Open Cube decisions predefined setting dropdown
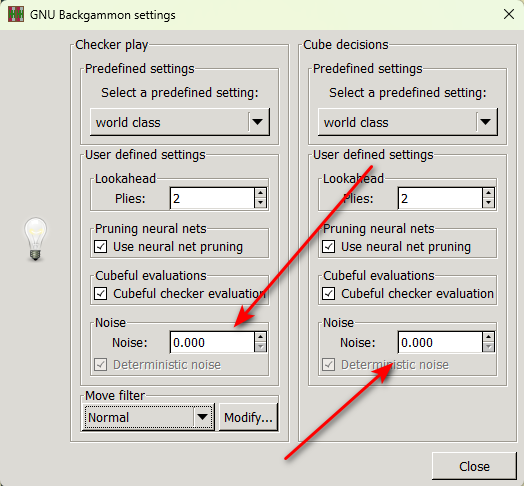This screenshot has height=486, width=524. (x=408, y=122)
